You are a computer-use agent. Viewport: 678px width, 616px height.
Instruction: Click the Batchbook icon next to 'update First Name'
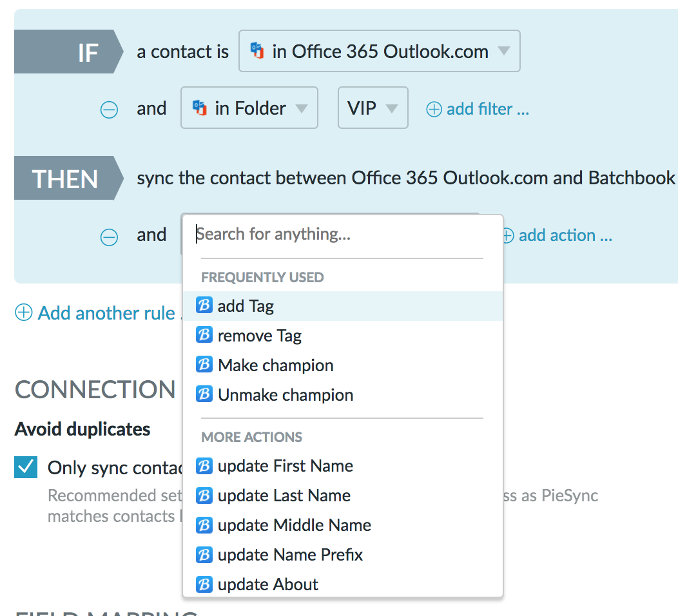click(204, 466)
